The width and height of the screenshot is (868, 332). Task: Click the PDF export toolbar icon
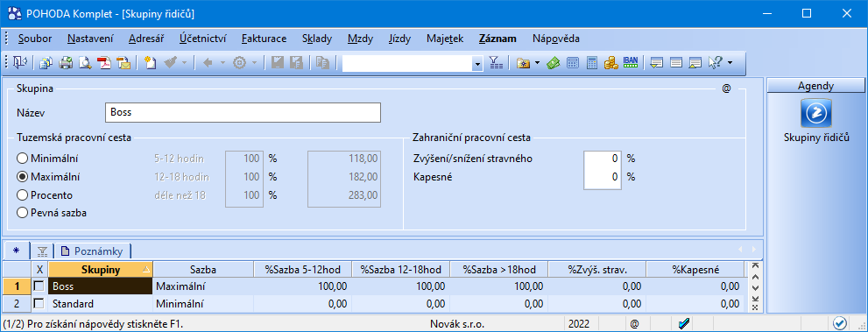(104, 63)
